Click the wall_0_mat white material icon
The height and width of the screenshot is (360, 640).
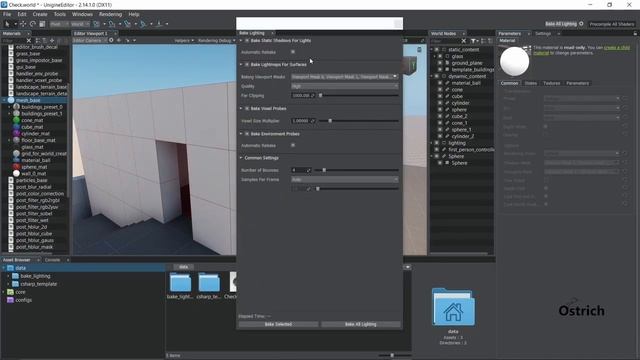[16, 173]
